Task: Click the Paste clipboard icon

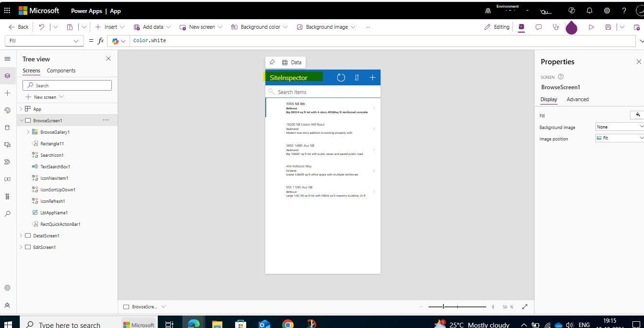Action: pos(70,27)
